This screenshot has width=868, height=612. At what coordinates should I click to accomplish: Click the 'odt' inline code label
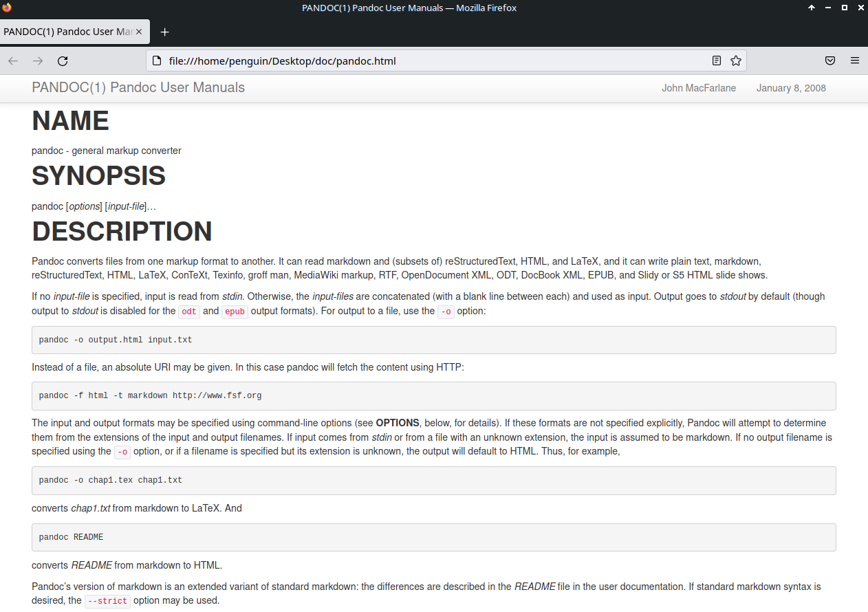click(188, 311)
